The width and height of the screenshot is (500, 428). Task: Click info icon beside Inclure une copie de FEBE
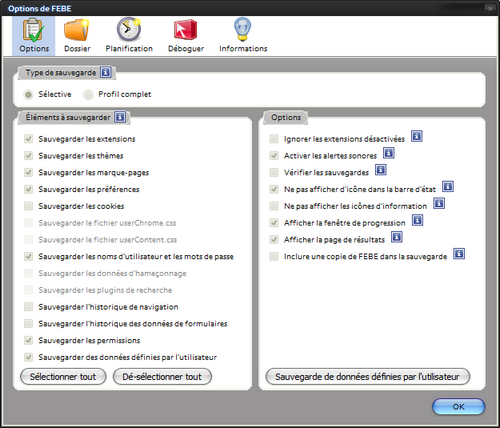[x=459, y=254]
